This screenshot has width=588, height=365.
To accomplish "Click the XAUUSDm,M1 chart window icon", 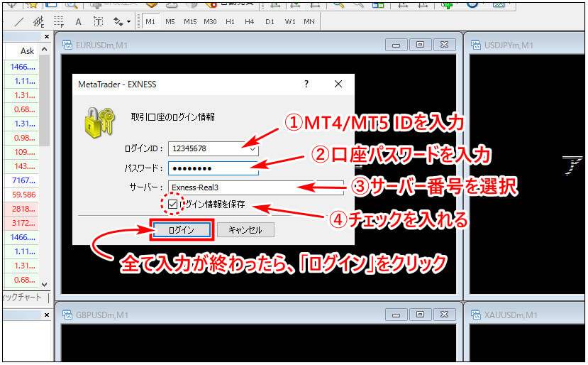I will click(x=476, y=315).
